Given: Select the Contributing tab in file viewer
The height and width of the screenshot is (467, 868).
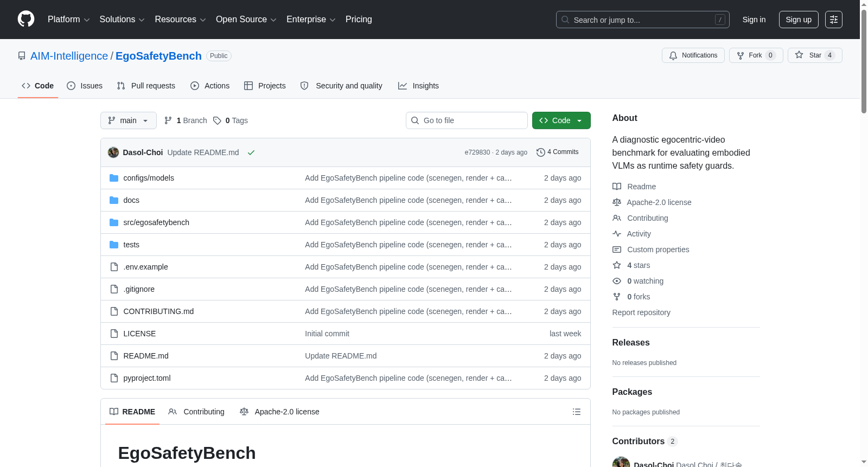Looking at the screenshot, I should pyautogui.click(x=196, y=412).
